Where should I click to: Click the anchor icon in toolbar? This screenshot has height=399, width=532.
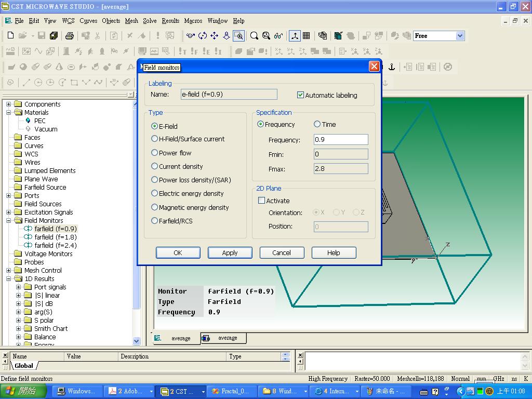pyautogui.click(x=392, y=67)
